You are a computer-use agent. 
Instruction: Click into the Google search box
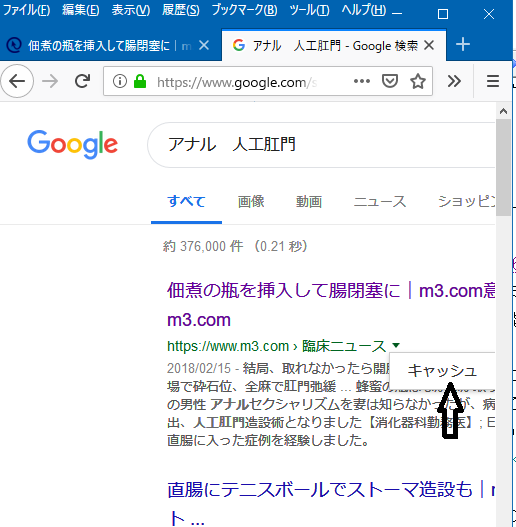(x=321, y=145)
